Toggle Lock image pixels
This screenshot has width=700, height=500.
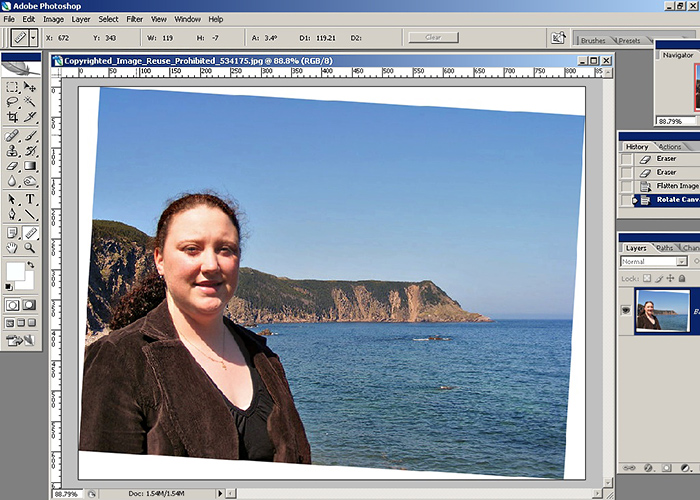(659, 278)
